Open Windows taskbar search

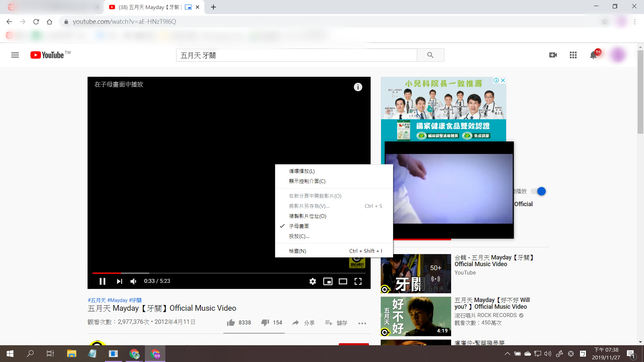30,354
